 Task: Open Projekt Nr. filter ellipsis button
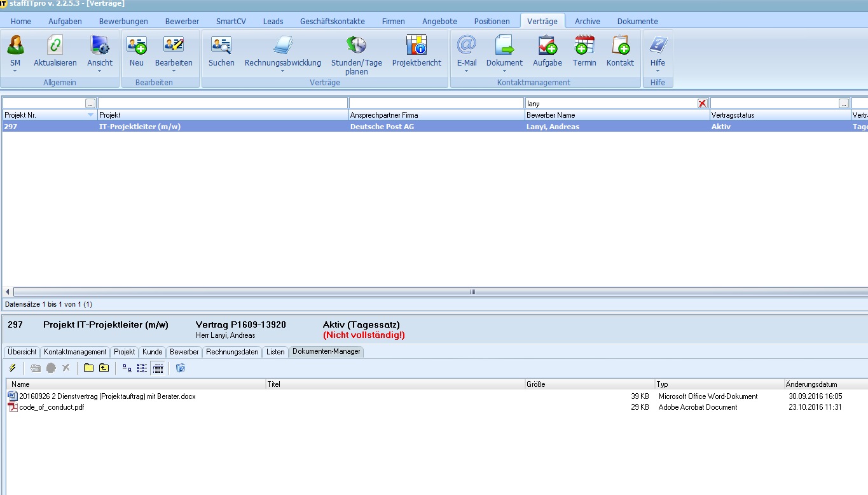pyautogui.click(x=90, y=103)
